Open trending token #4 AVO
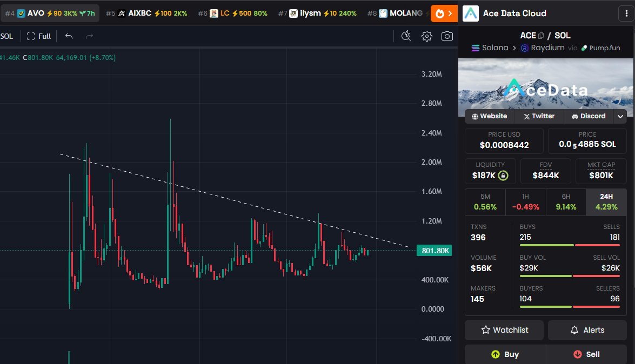Viewport: 635px width, 364px height. 50,14
